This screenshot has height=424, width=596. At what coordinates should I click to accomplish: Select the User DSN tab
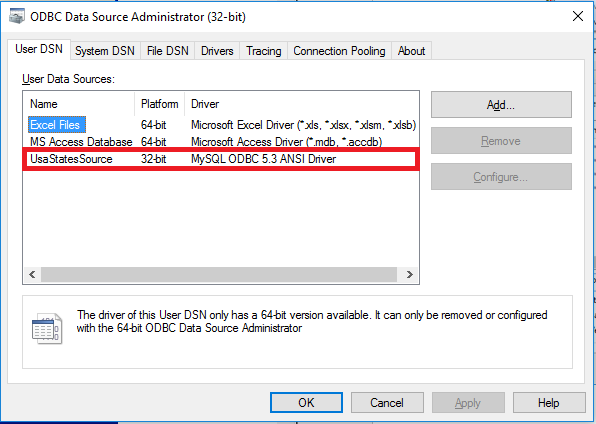pos(39,49)
